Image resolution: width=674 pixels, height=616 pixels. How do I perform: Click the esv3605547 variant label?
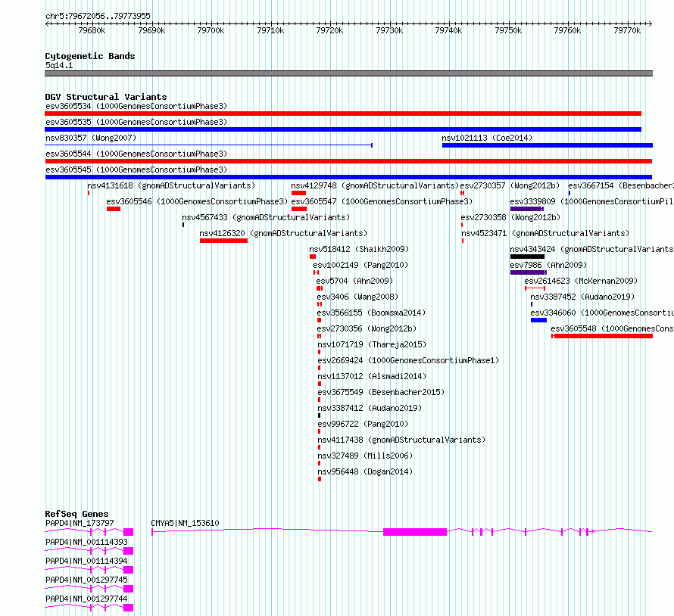(382, 201)
